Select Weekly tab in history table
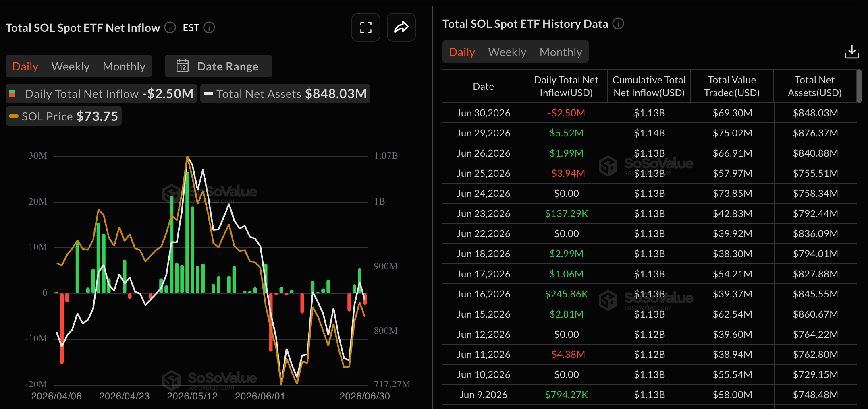This screenshot has width=868, height=409. pyautogui.click(x=507, y=52)
